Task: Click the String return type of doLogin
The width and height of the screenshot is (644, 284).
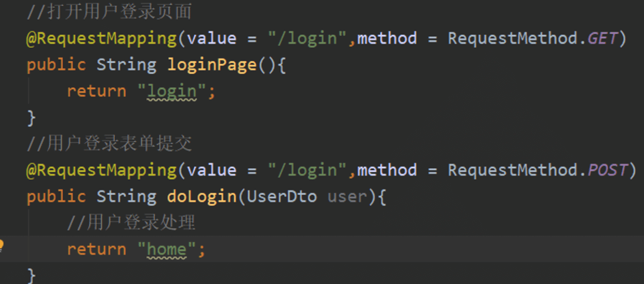Action: [126, 197]
